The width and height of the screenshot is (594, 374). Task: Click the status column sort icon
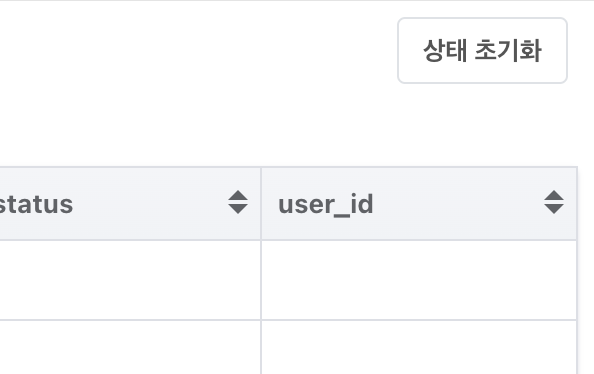[x=238, y=202]
